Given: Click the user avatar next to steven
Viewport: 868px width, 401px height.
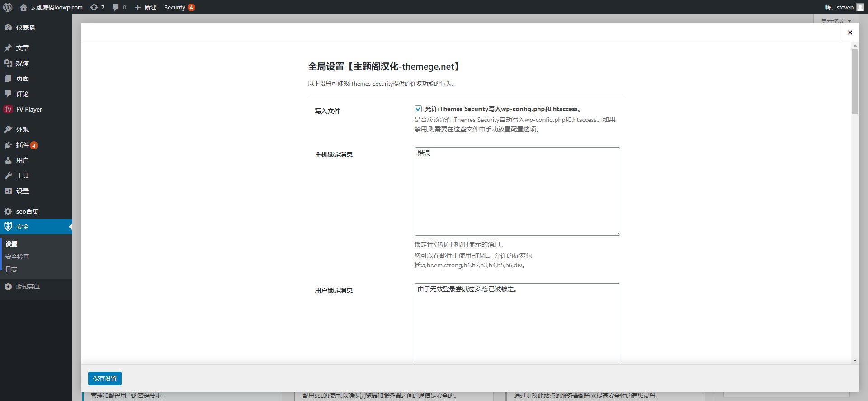Looking at the screenshot, I should pos(860,7).
